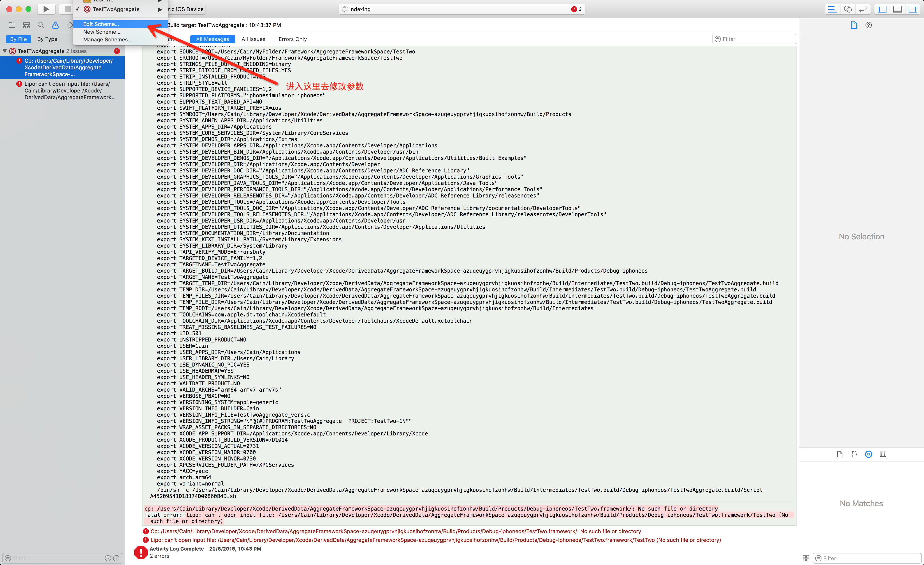Screen dimensions: 924x565
Task: Click the 'export VALID_ARCHS' log line
Action: pyautogui.click(x=219, y=390)
